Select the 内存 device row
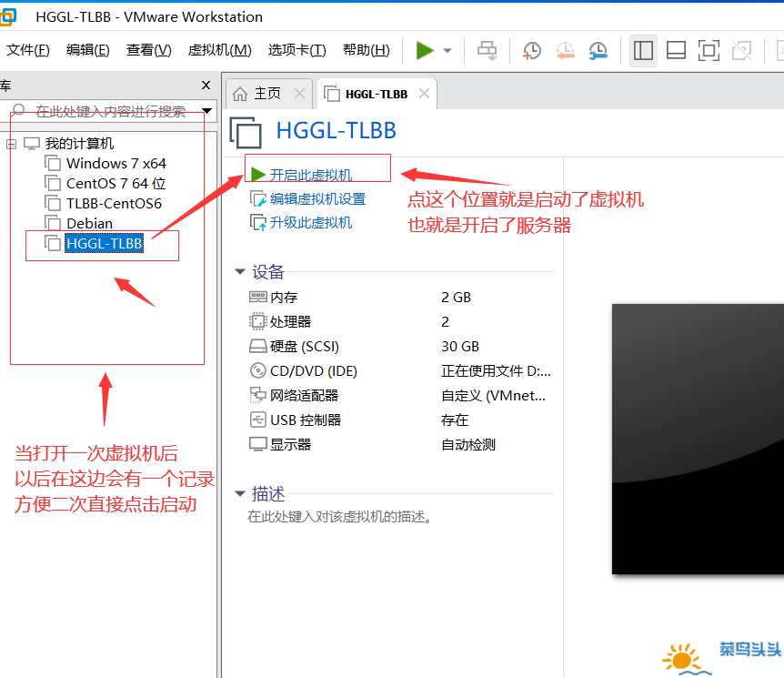The width and height of the screenshot is (784, 678). (x=400, y=298)
